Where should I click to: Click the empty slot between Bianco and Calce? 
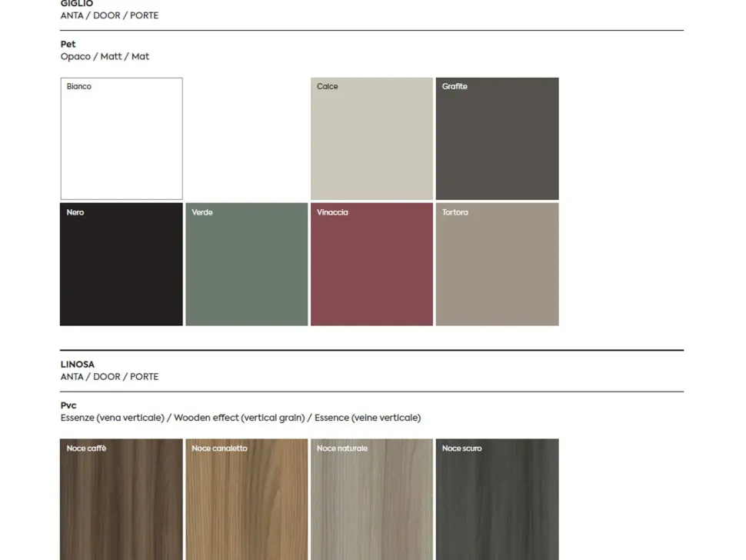[x=246, y=138]
